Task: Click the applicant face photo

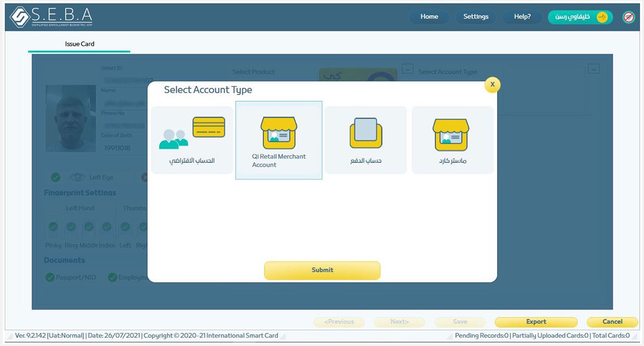Action: [71, 118]
